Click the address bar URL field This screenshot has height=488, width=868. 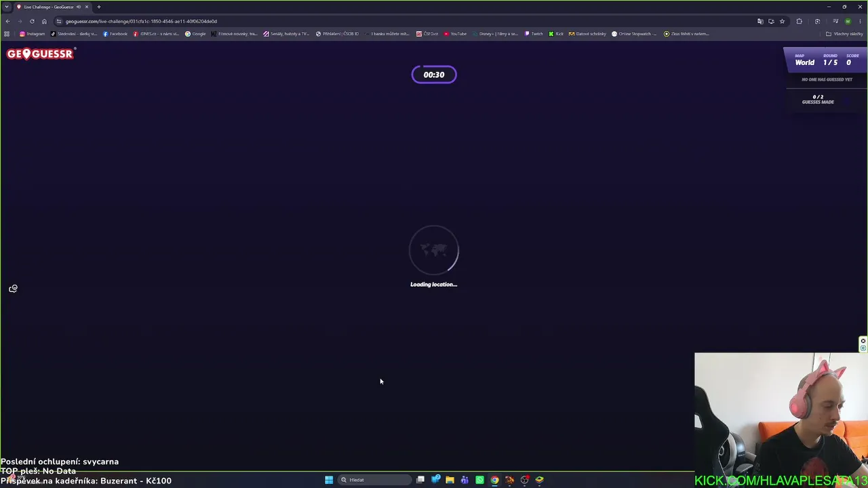pyautogui.click(x=407, y=21)
